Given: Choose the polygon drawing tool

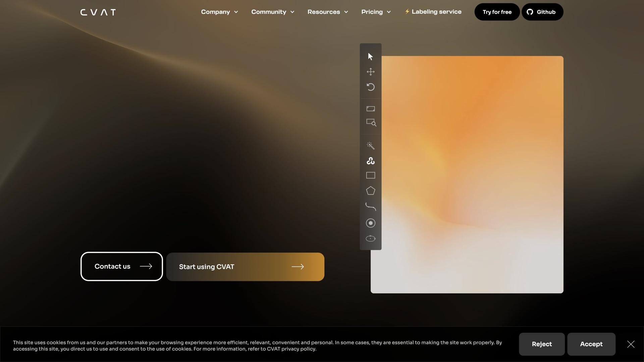Looking at the screenshot, I should pos(370,190).
